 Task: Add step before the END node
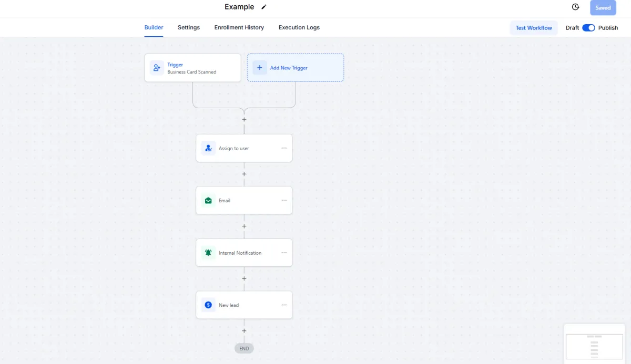244,331
